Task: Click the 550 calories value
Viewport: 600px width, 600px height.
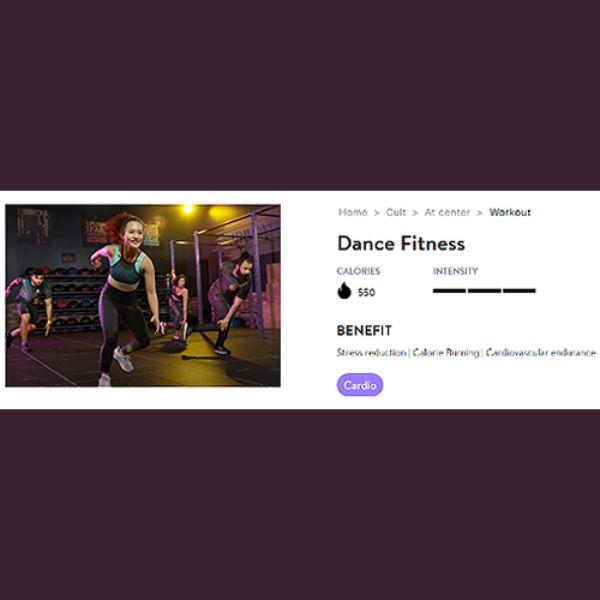Action: (366, 292)
